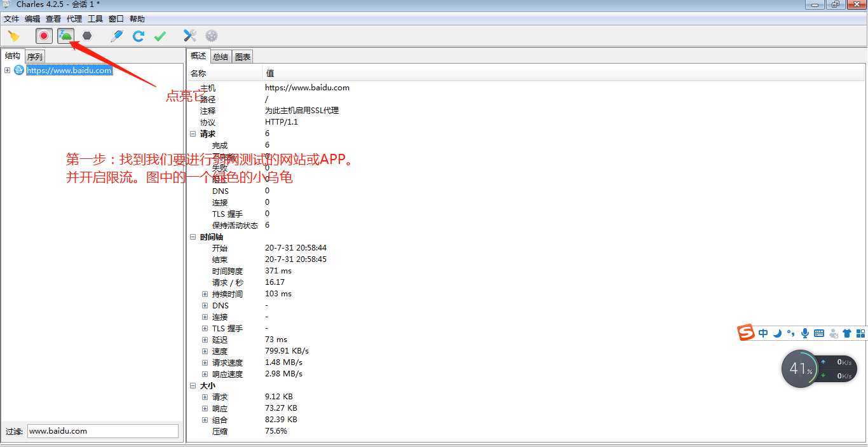Open the 帮助 menu
This screenshot has height=447, width=868.
137,19
